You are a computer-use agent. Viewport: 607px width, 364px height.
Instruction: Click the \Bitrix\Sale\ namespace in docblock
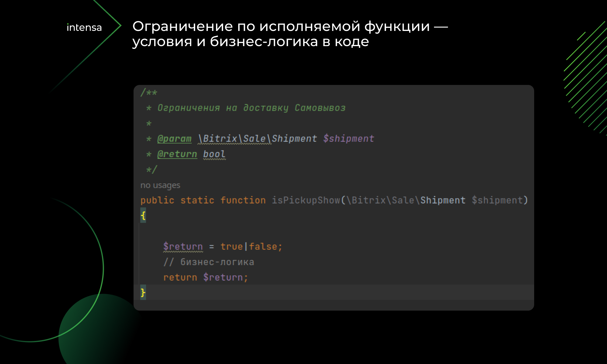coord(234,139)
